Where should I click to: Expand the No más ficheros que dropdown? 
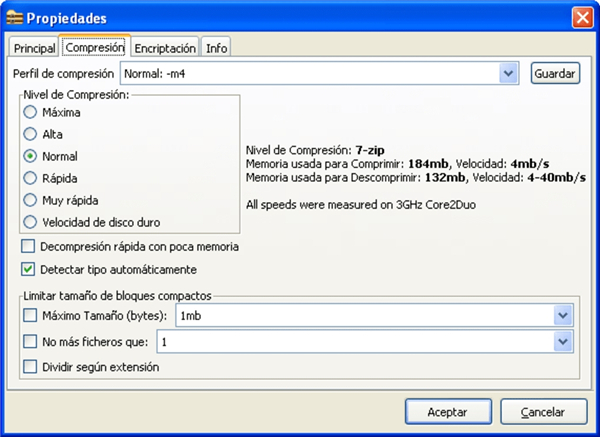coord(560,342)
